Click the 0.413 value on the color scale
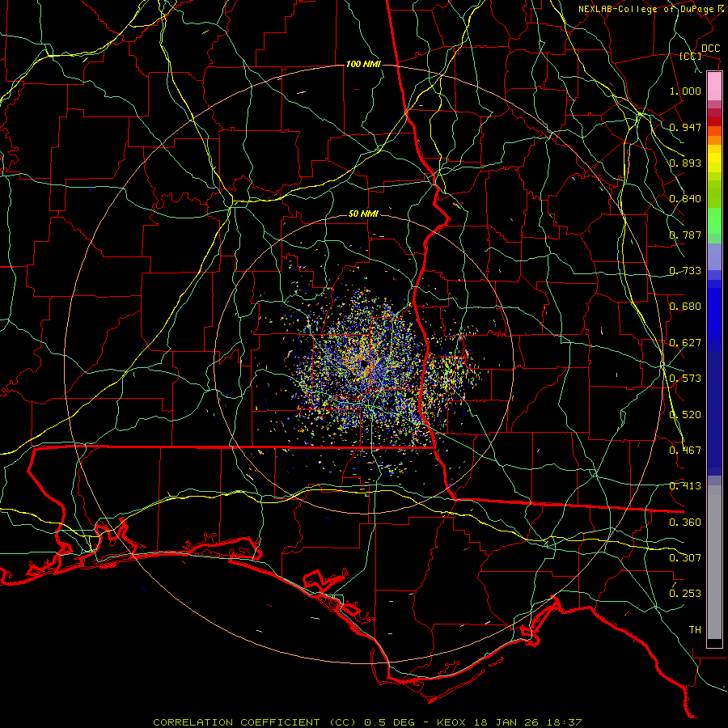This screenshot has width=728, height=728. [685, 486]
